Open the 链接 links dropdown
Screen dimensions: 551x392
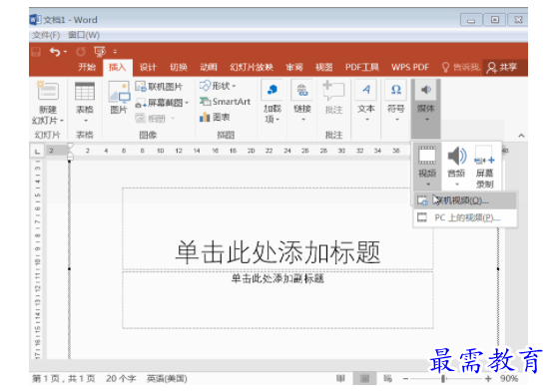pos(302,102)
